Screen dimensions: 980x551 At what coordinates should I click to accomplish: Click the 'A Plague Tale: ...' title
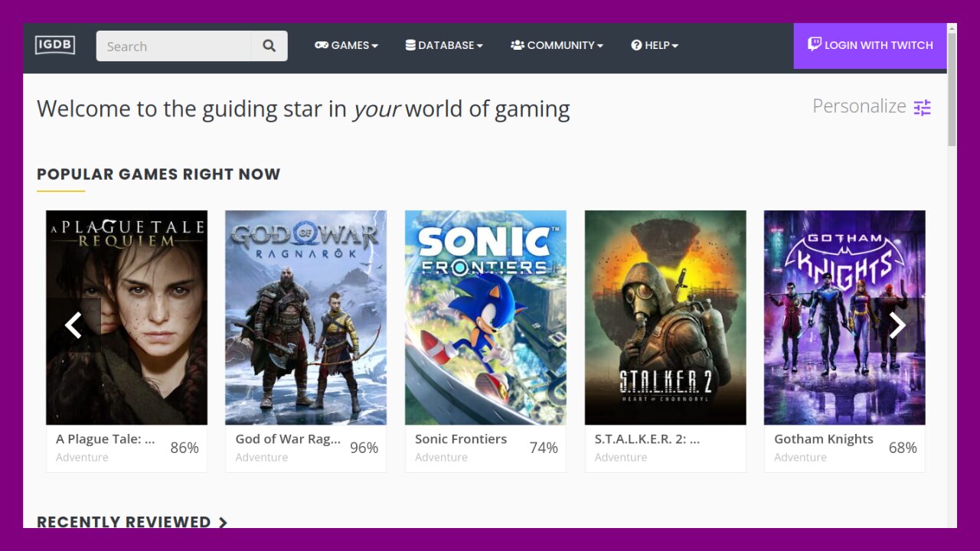point(105,439)
